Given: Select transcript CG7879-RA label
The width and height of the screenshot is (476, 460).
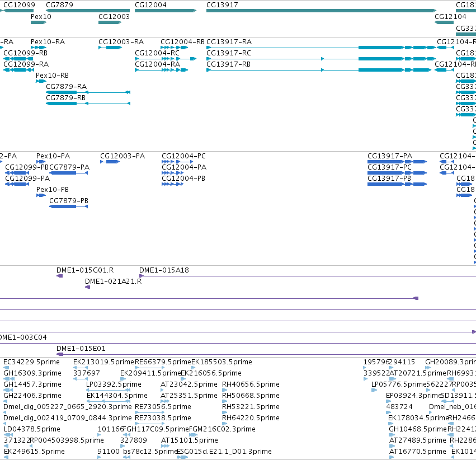Looking at the screenshot, I should coord(67,87).
